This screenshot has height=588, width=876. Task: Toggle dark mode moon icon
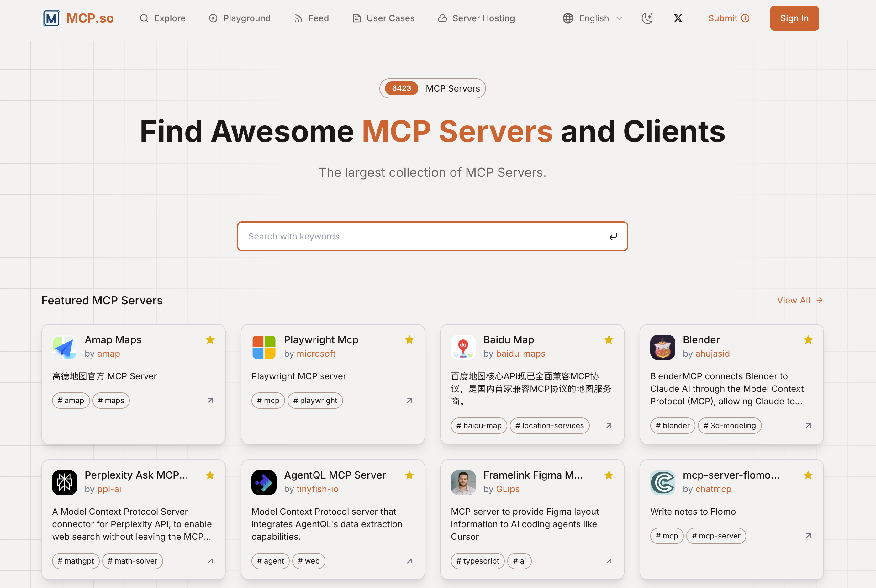[x=647, y=18]
